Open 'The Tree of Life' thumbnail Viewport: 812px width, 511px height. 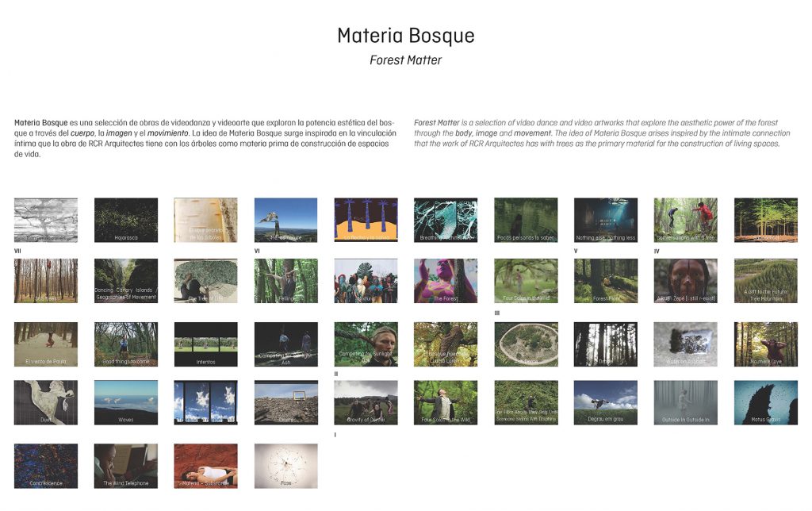pyautogui.click(x=205, y=280)
